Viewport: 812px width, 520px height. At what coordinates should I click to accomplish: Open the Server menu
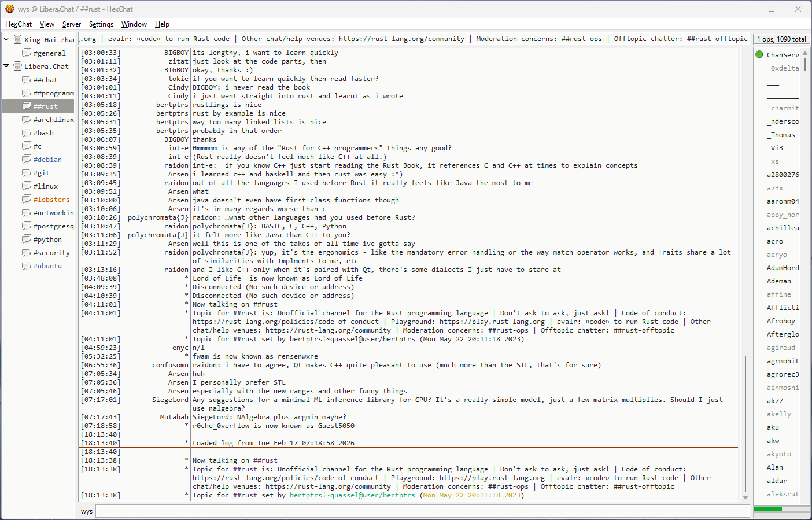tap(71, 24)
